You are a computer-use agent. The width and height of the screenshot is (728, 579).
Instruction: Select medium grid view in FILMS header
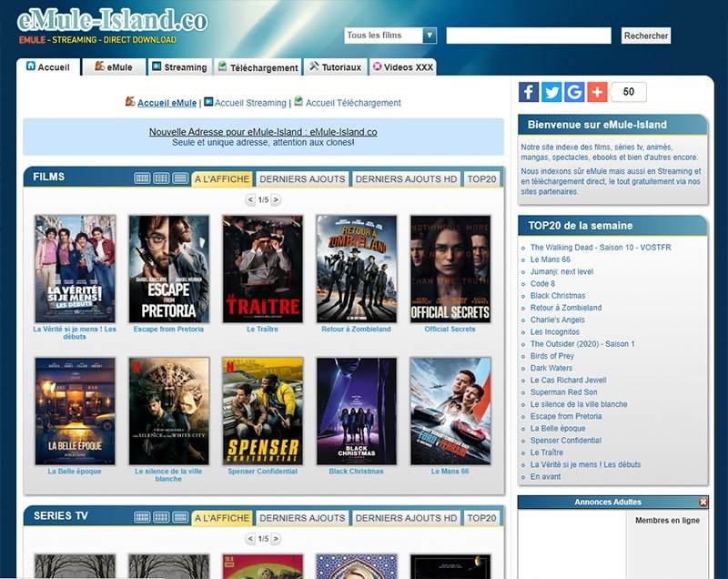tap(161, 178)
